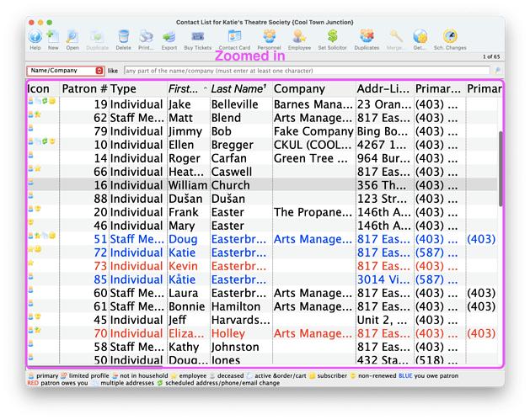Open Sch. Changes clock icon
The height and width of the screenshot is (420, 530).
450,36
